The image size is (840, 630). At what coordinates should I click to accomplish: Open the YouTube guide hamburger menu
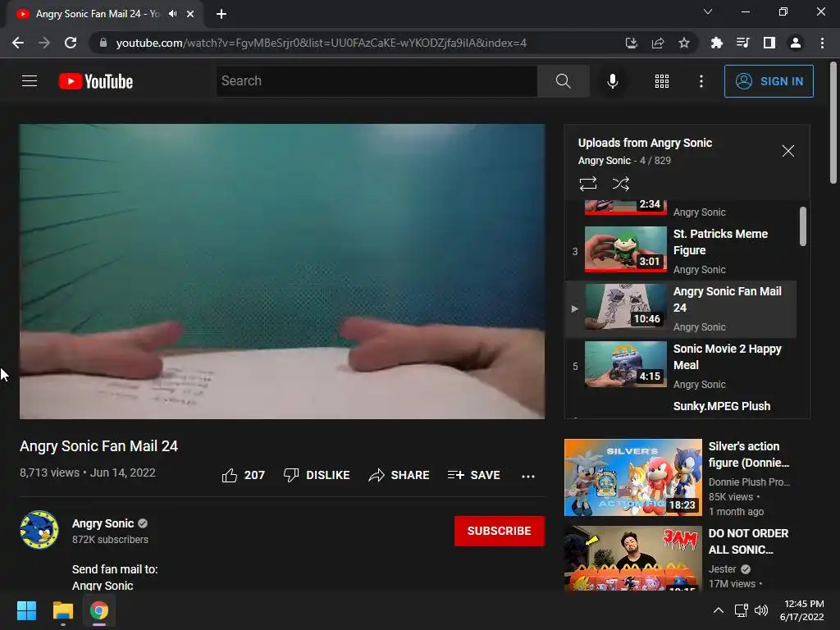(30, 81)
